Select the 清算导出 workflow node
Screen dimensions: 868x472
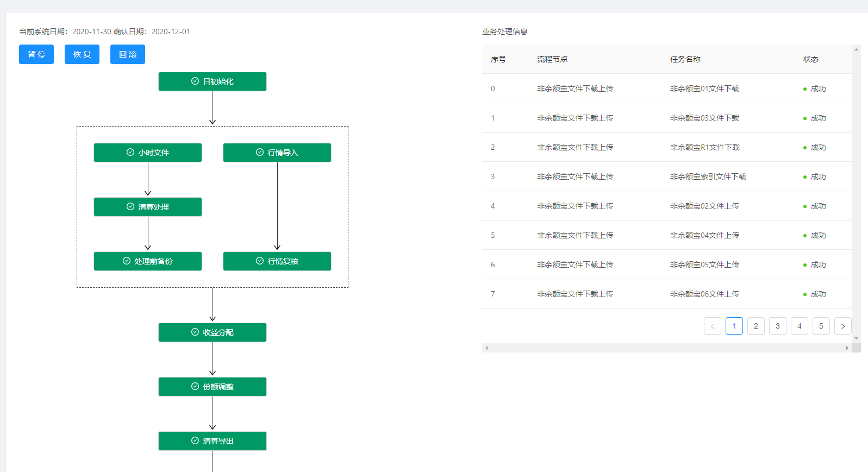213,441
